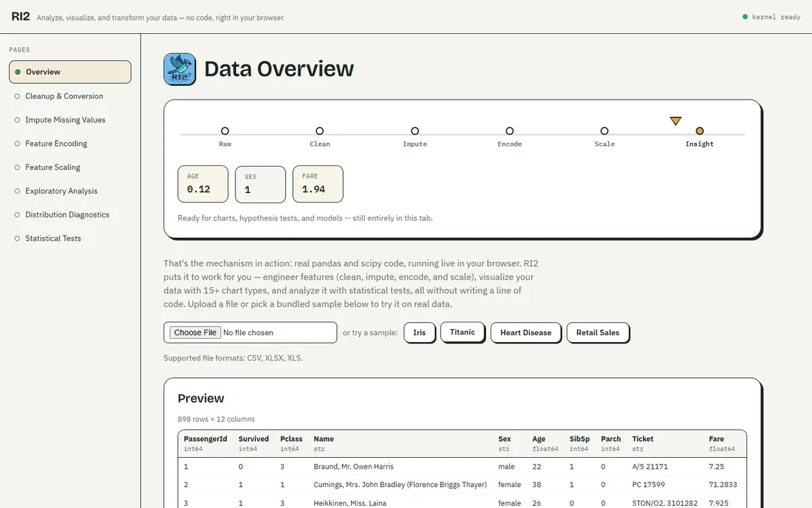Click the SEX 1 value card
Image resolution: width=812 pixels, height=508 pixels.
click(261, 184)
